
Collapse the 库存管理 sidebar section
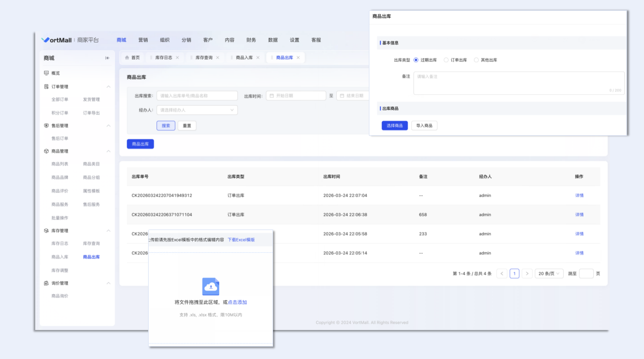[x=109, y=231]
